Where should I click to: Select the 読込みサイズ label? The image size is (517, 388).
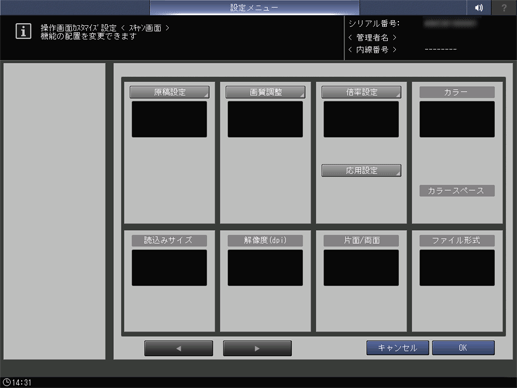coord(169,240)
